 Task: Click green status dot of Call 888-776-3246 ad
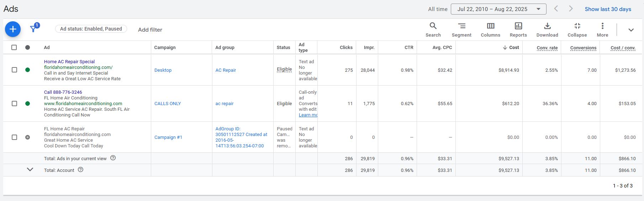[x=28, y=104]
